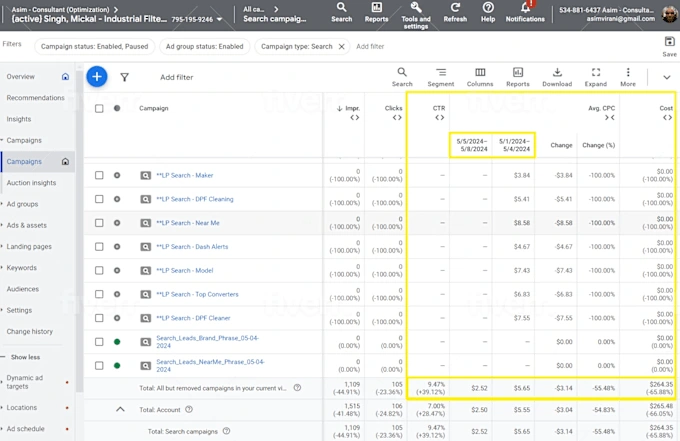Viewport: 680px width, 441px height.
Task: Click help icon next to Total Search campaigns
Action: (226, 431)
